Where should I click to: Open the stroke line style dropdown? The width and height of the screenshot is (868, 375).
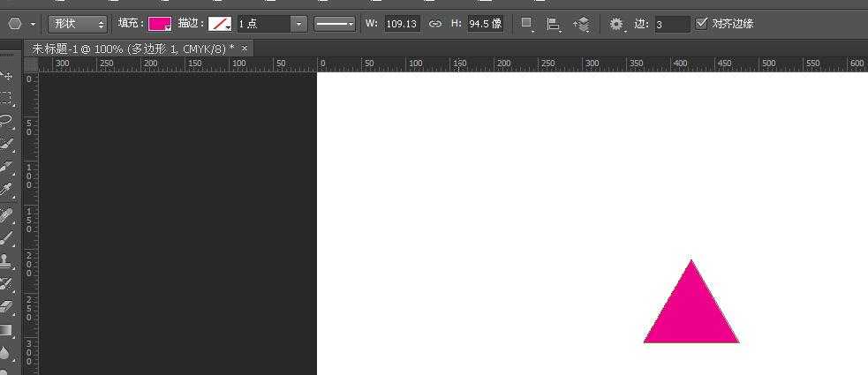(335, 24)
